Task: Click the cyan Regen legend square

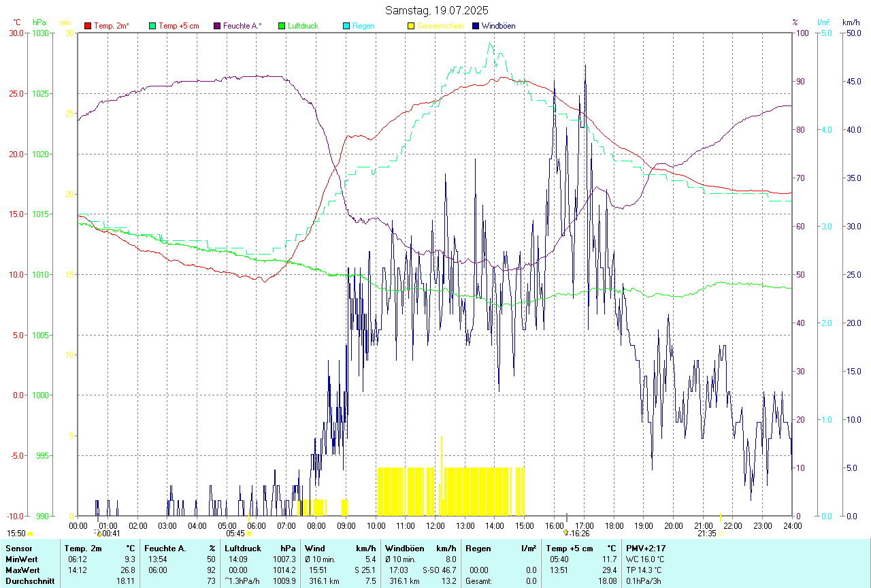Action: (x=346, y=26)
